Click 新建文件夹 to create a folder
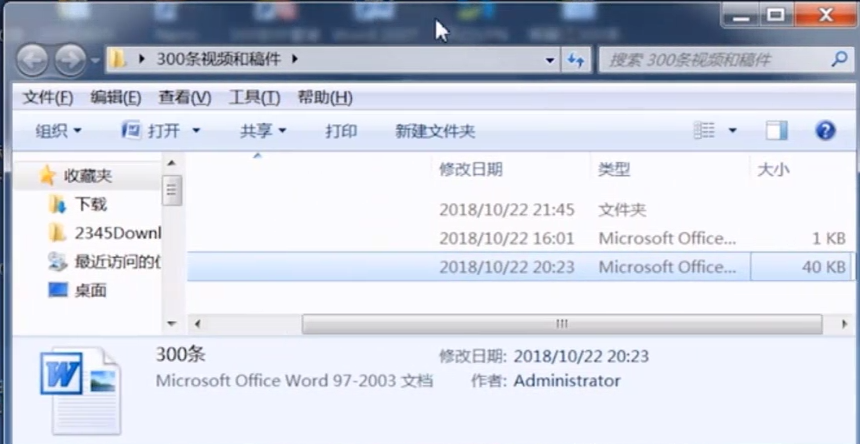 point(435,131)
